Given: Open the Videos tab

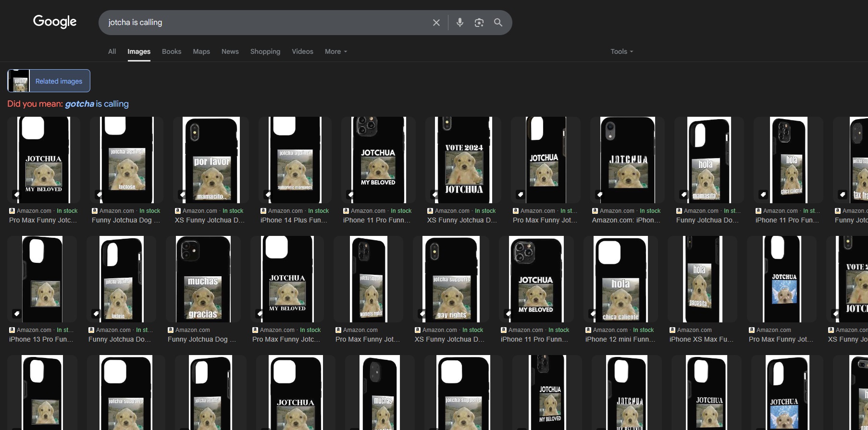Looking at the screenshot, I should pos(302,51).
